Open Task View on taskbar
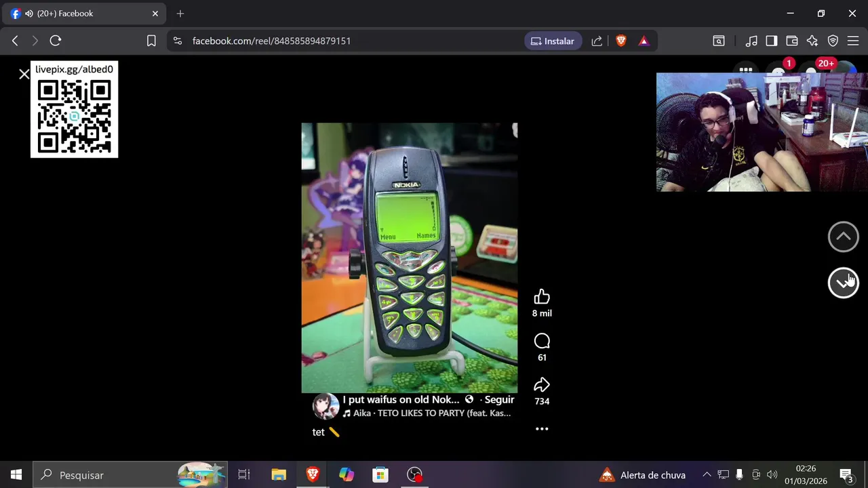The height and width of the screenshot is (488, 868). point(244,475)
